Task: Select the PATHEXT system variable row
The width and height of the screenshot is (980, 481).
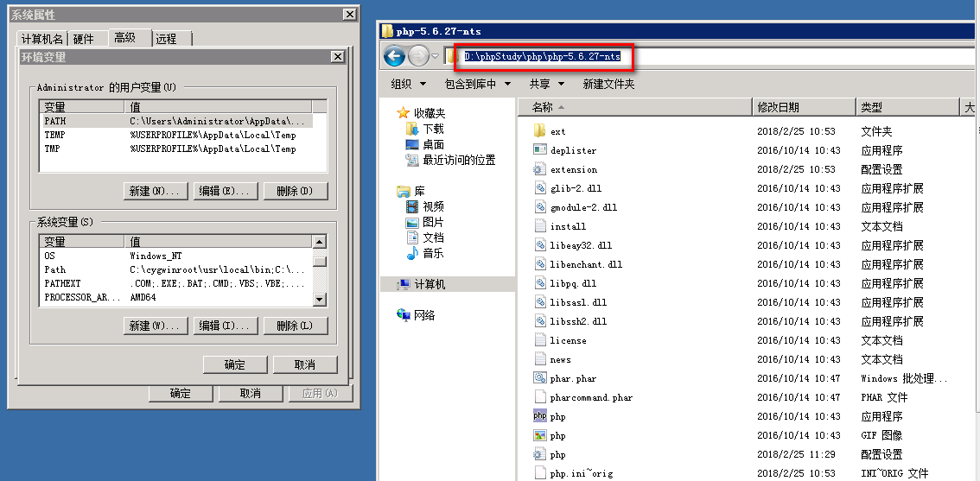Action: click(x=176, y=283)
